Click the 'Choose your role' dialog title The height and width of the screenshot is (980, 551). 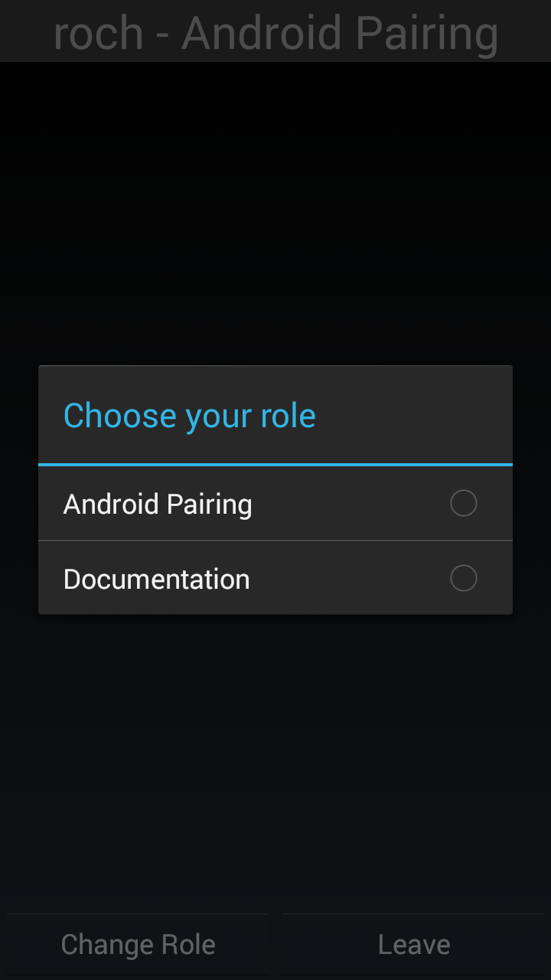(x=190, y=416)
